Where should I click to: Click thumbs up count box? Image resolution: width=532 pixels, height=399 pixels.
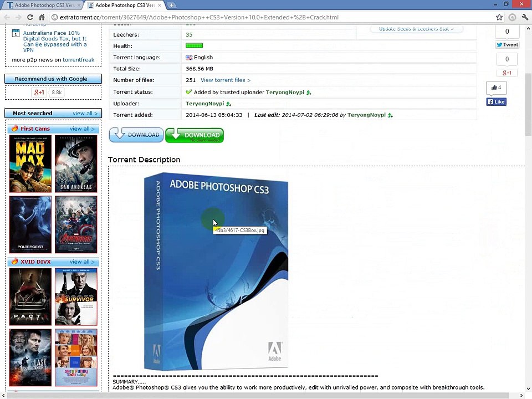(496, 88)
